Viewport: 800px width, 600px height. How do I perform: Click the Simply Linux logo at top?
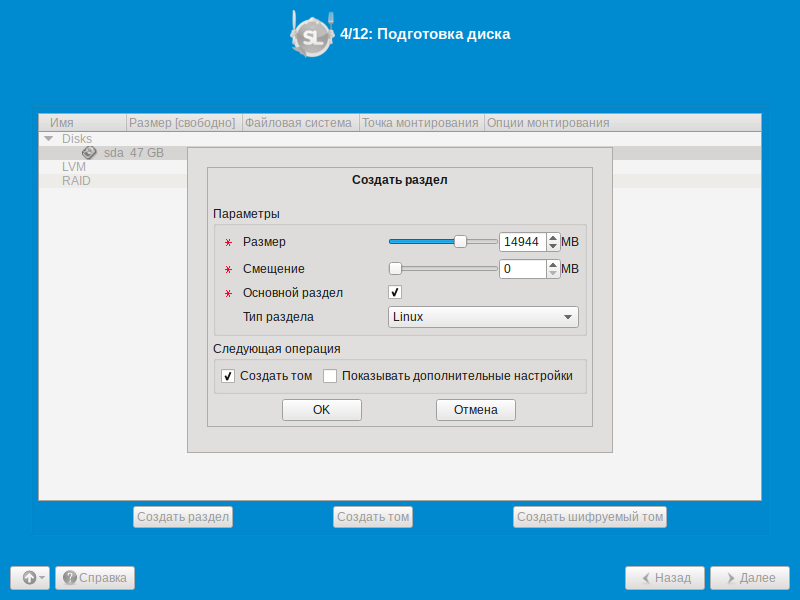tap(312, 34)
